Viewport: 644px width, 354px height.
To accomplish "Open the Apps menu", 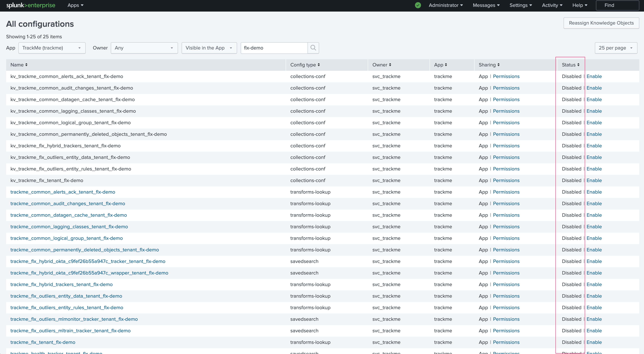I will tap(75, 5).
